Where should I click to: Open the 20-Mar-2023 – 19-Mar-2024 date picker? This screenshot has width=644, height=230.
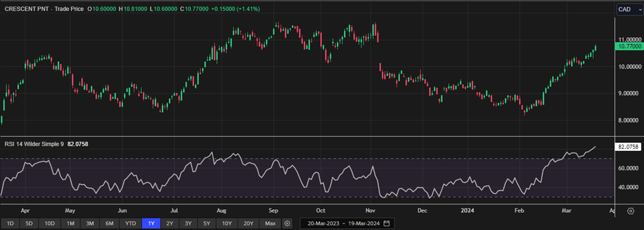pyautogui.click(x=347, y=223)
